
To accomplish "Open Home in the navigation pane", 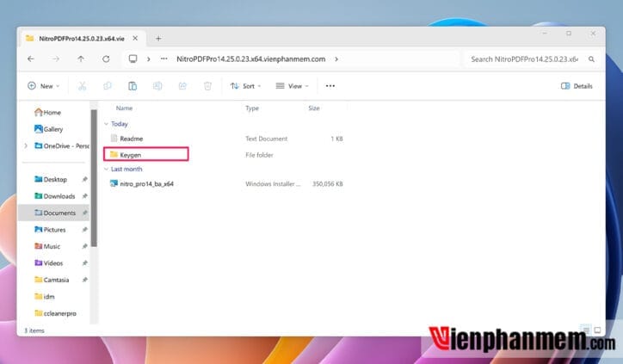I will [47, 113].
